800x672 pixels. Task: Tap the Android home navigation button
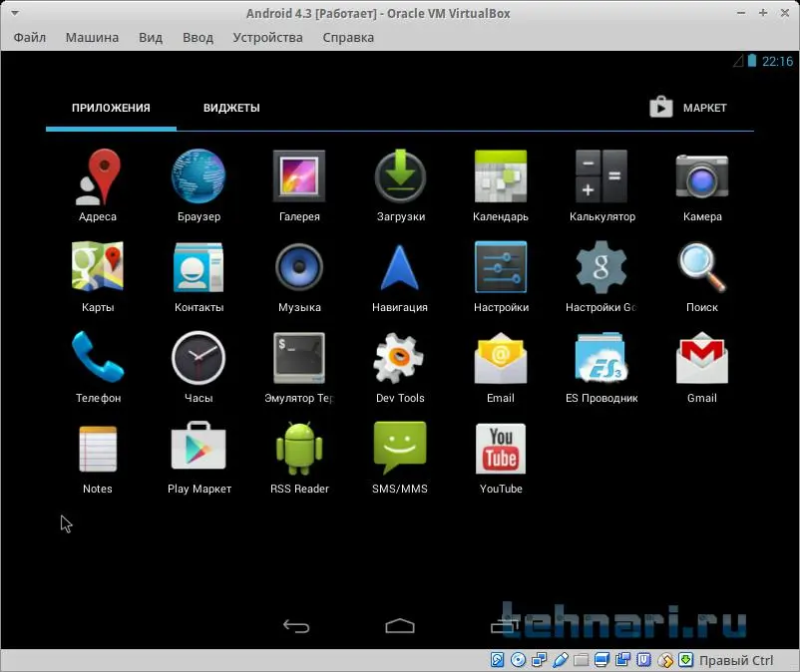click(400, 625)
